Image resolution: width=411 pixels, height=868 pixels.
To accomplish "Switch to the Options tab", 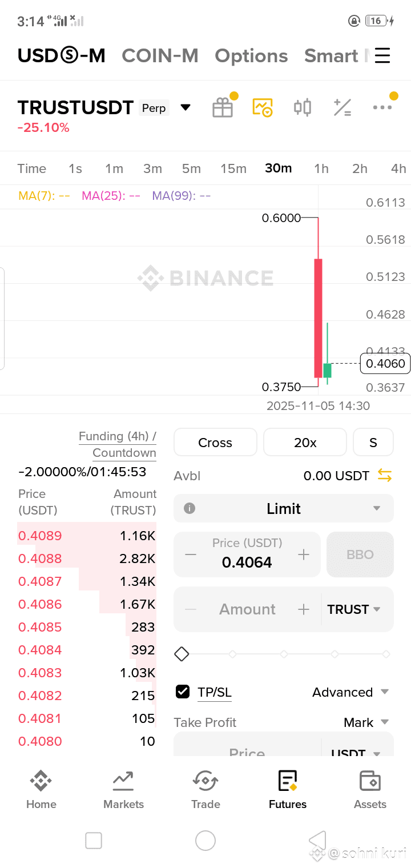I will point(251,56).
